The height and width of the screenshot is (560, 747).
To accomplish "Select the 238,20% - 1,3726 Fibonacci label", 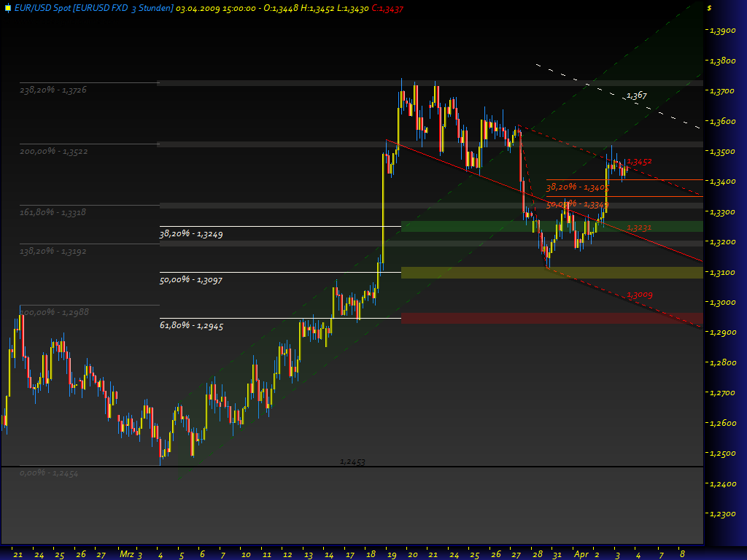I will pos(53,90).
